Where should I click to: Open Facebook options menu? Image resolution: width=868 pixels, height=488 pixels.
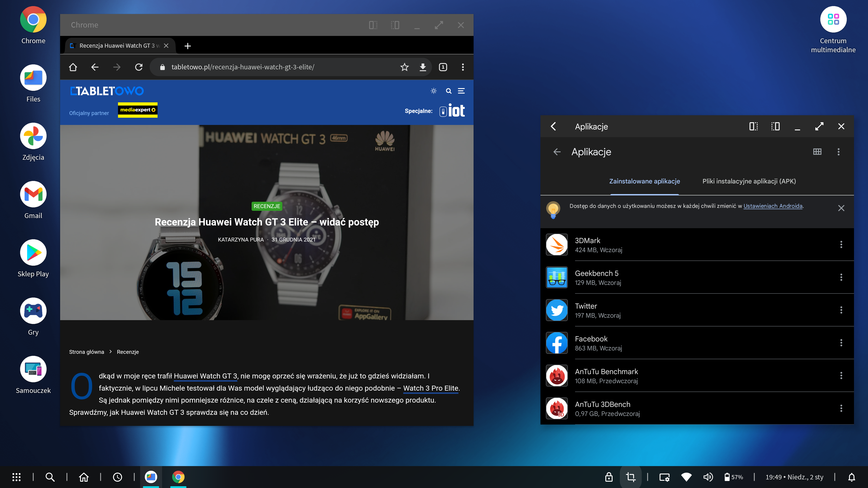pos(841,343)
